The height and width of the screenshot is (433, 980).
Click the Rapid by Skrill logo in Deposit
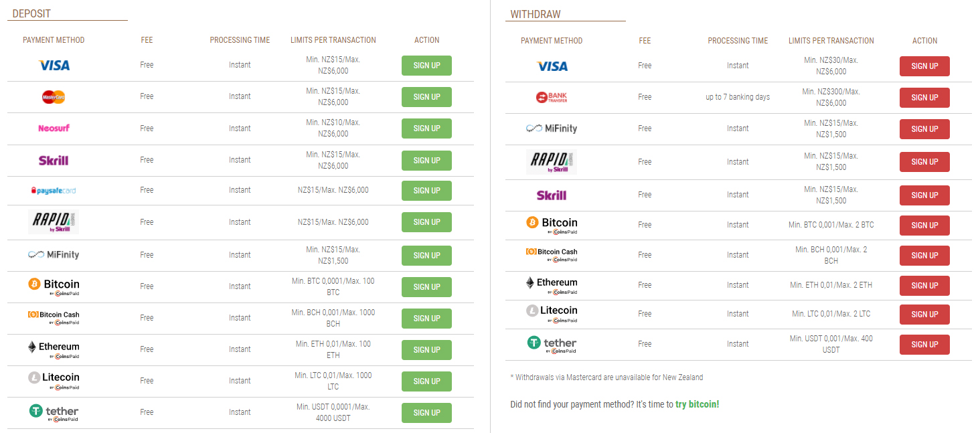[x=54, y=222]
